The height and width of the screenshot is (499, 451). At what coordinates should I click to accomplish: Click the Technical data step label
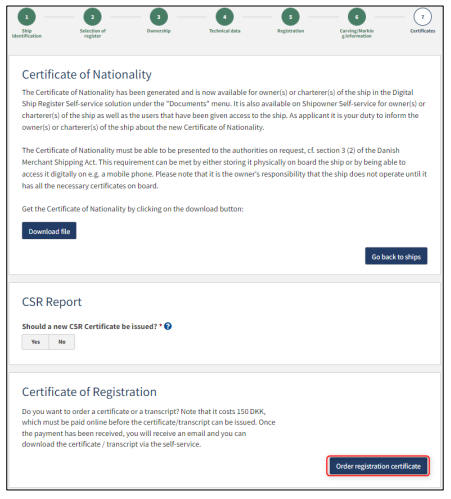pyautogui.click(x=225, y=31)
